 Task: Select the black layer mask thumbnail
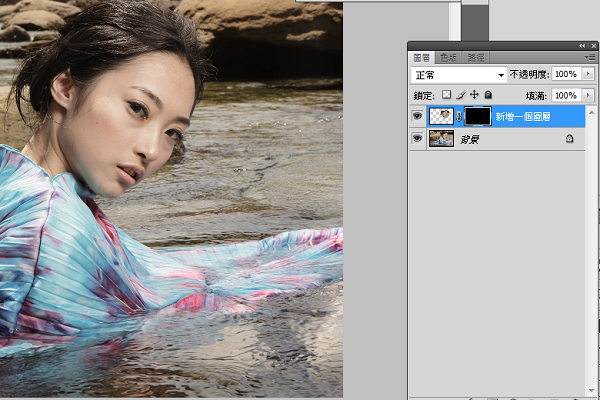pos(478,116)
